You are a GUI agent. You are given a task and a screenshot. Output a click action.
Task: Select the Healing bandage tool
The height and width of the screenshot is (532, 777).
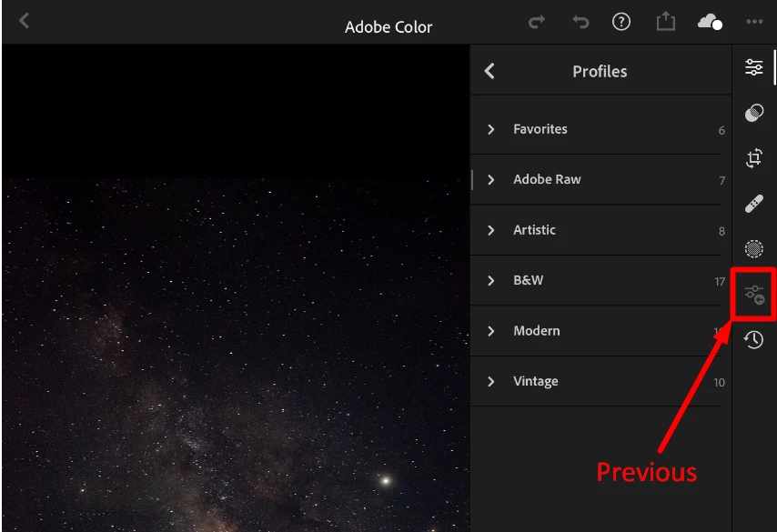[753, 204]
